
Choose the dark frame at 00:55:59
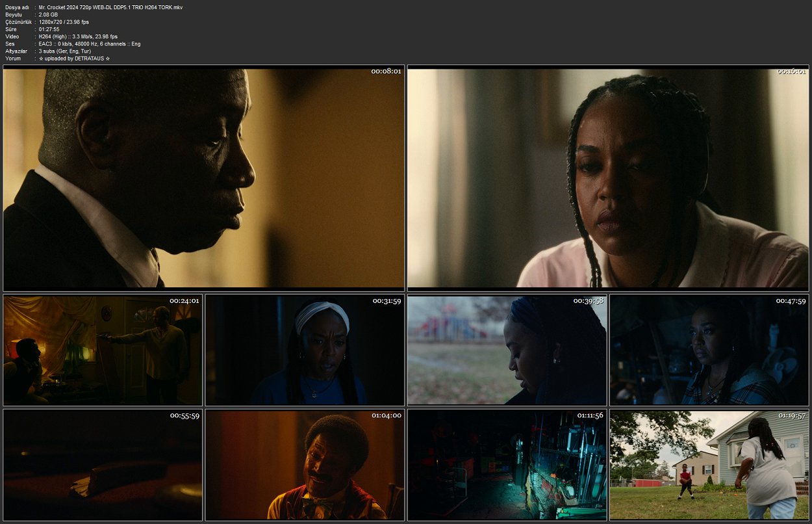(x=103, y=465)
